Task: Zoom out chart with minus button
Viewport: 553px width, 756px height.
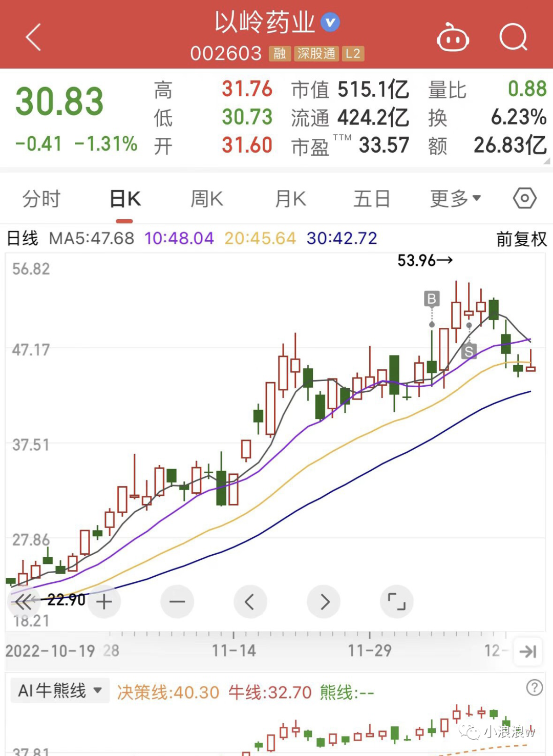Action: coord(177,601)
